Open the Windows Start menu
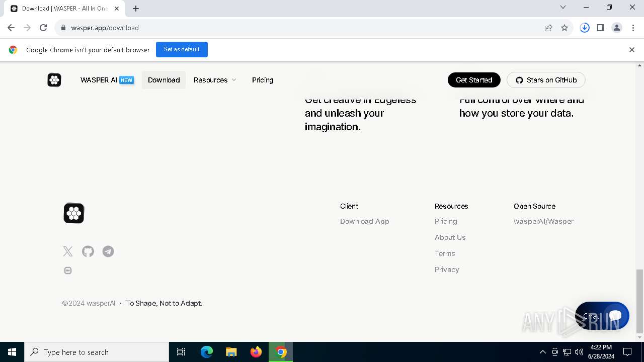 click(x=12, y=352)
